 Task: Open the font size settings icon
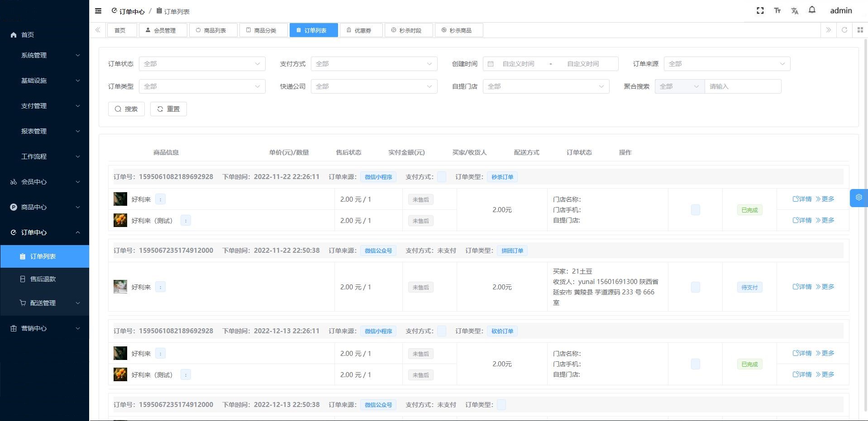777,10
